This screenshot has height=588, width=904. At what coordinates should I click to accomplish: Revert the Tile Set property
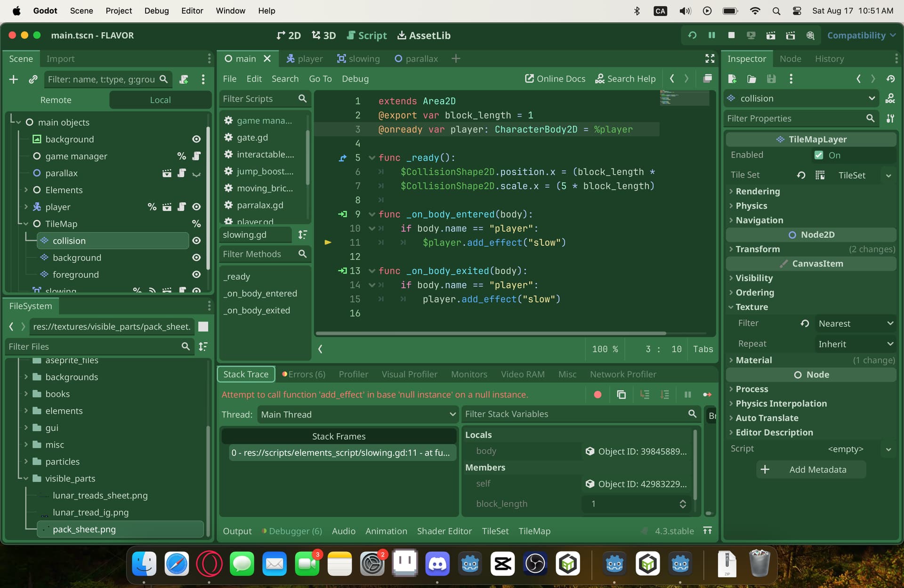click(801, 175)
